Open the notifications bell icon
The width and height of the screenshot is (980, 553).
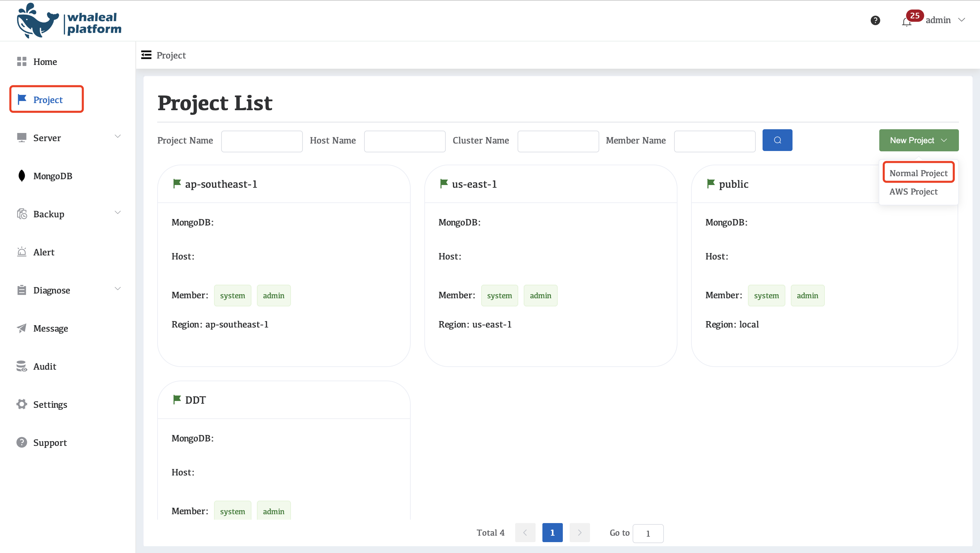pos(906,22)
